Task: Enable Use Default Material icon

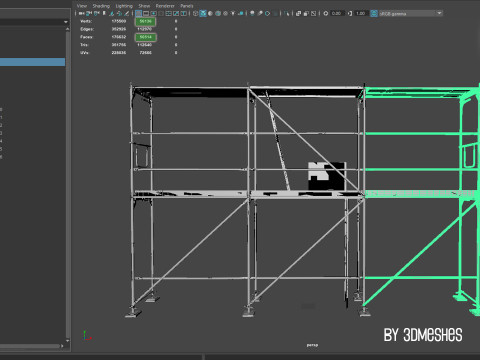Action: (210, 13)
